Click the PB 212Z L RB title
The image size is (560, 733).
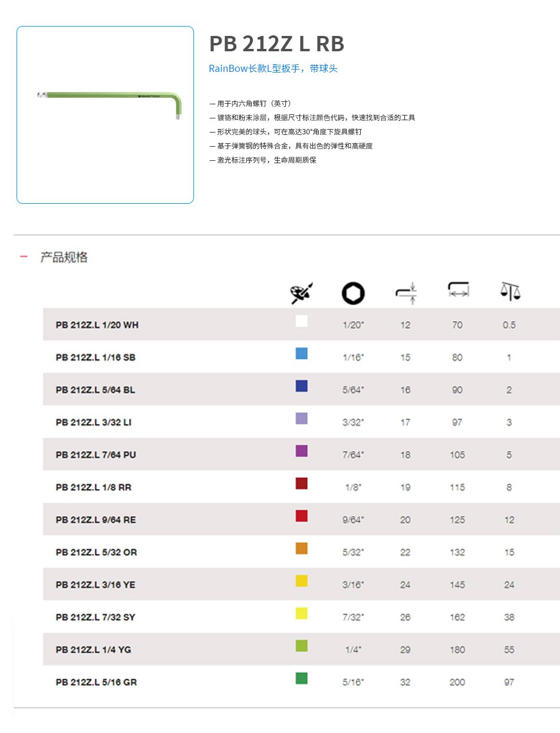pyautogui.click(x=276, y=44)
